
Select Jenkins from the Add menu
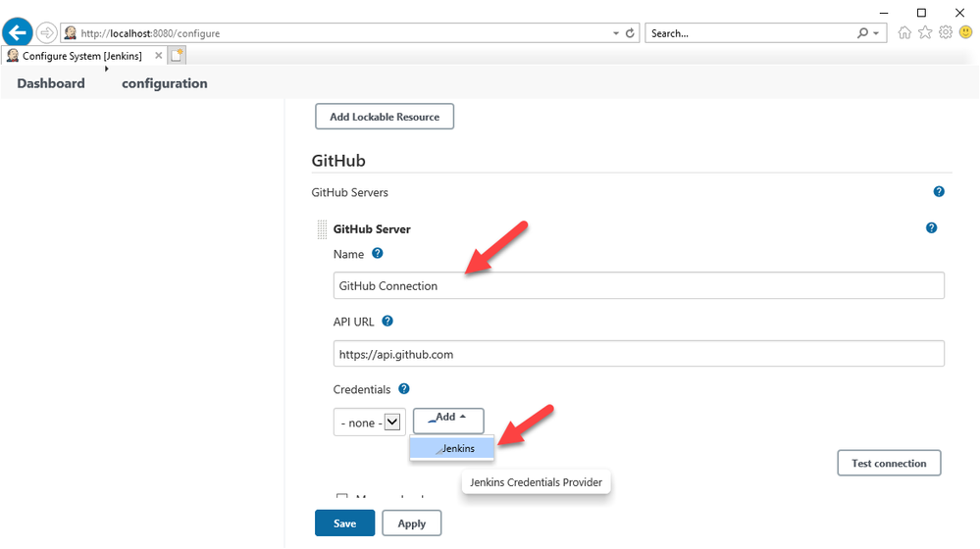click(x=452, y=448)
